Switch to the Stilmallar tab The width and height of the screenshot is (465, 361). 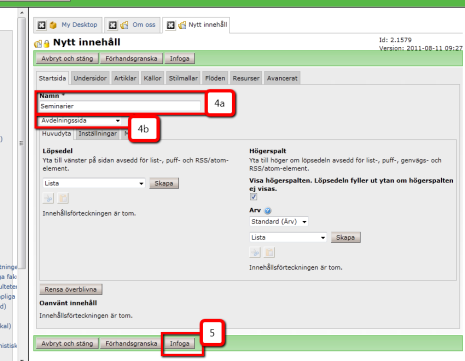[x=183, y=78]
